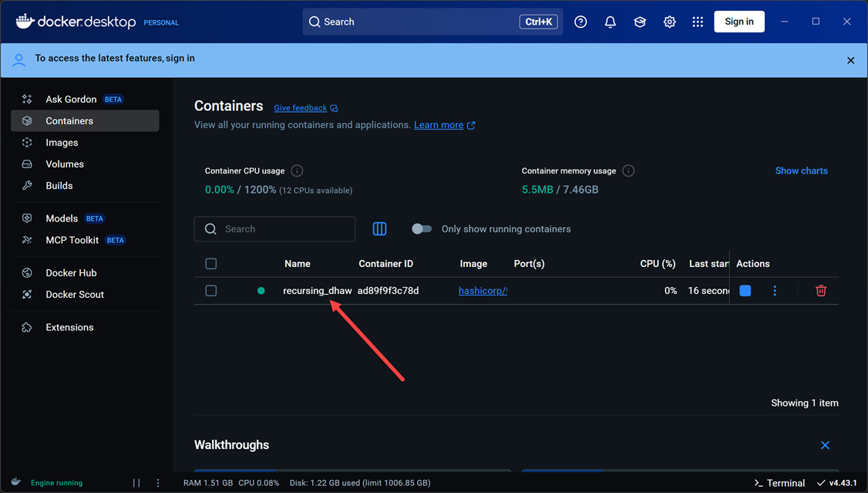Open the apps grid menu icon
The image size is (868, 493).
pos(698,22)
